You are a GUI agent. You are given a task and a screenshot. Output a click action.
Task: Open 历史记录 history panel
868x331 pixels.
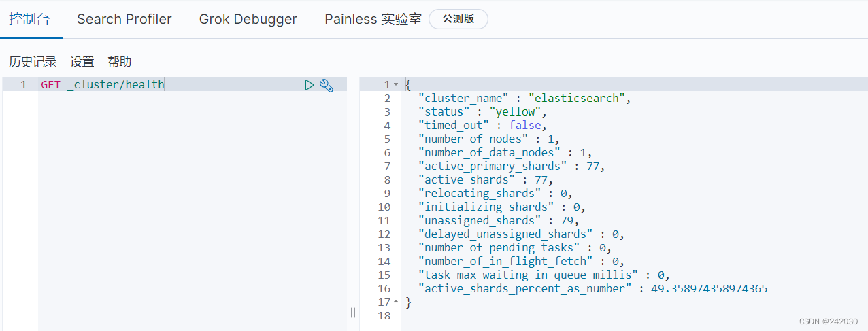click(33, 62)
